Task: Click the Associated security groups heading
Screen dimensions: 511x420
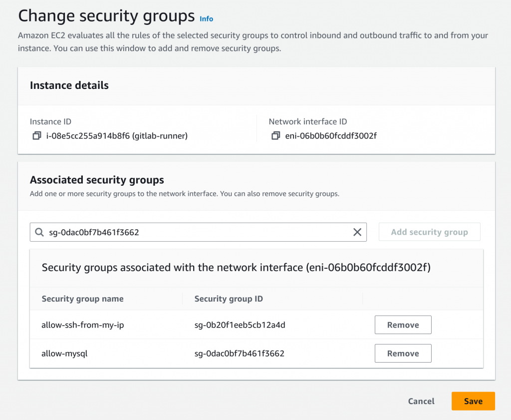Action: 97,180
